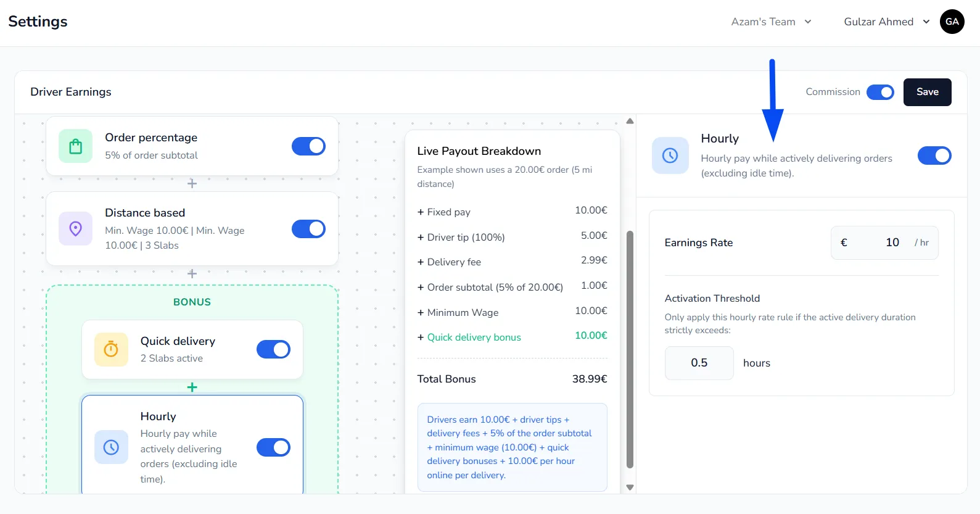
Task: Click the '38.99€' total amount
Action: 590,379
